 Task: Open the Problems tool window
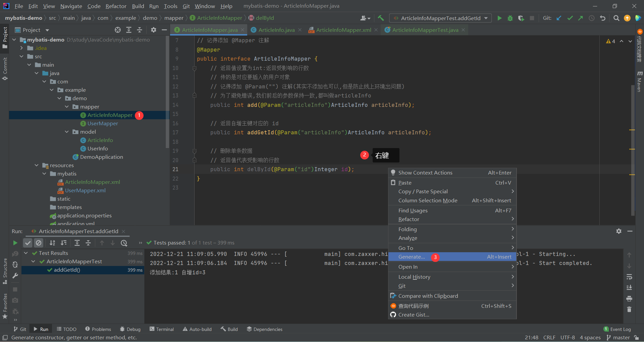coord(98,329)
